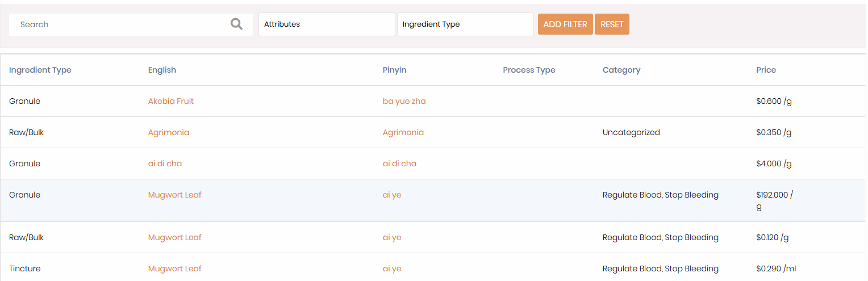Expand the Ingredient Type filter dropdown
Image resolution: width=868 pixels, height=281 pixels.
tap(465, 24)
